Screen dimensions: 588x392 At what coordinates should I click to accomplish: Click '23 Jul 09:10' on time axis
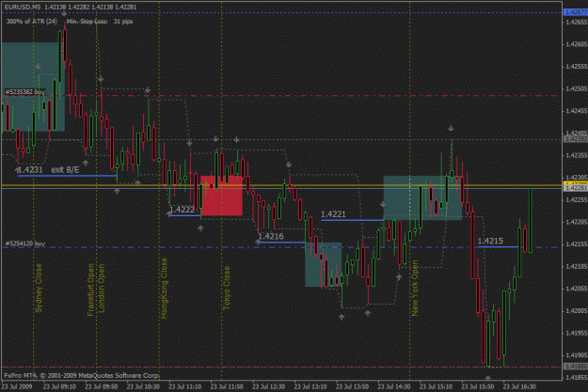59,386
